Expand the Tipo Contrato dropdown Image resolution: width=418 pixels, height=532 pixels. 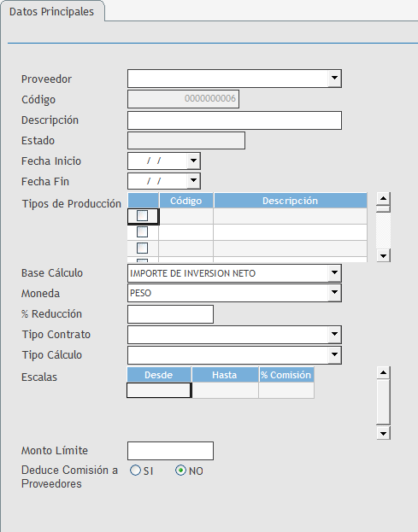pyautogui.click(x=334, y=334)
